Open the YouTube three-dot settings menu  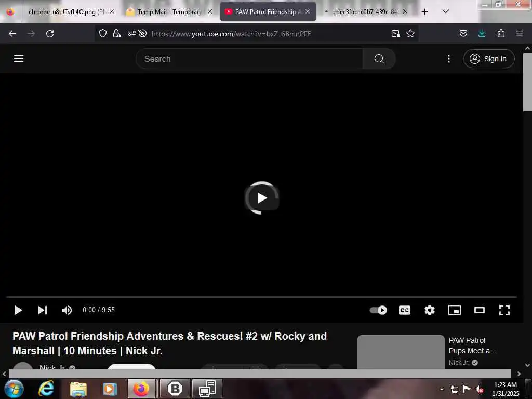[x=449, y=59]
